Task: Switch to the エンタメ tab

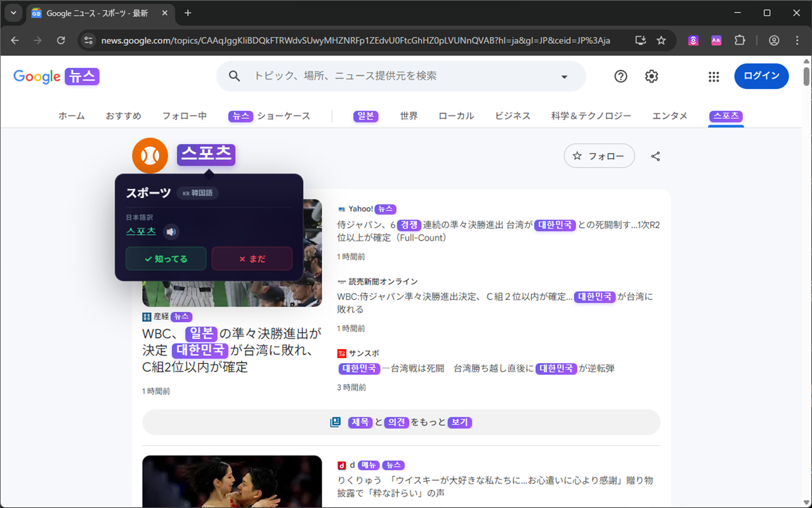Action: point(670,116)
